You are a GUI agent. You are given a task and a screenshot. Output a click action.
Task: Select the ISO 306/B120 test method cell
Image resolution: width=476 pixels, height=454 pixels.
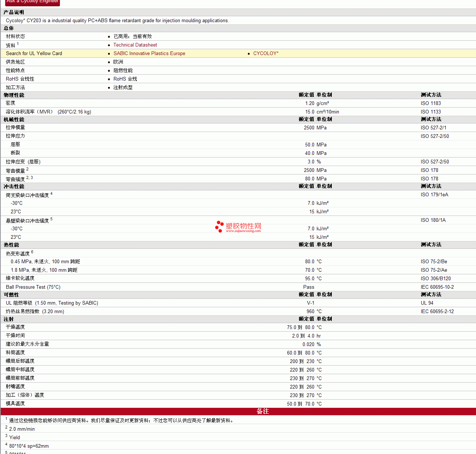click(x=436, y=278)
